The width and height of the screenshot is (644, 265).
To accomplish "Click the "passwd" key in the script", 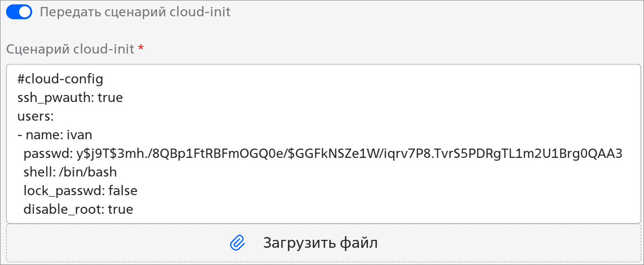I will [45, 154].
